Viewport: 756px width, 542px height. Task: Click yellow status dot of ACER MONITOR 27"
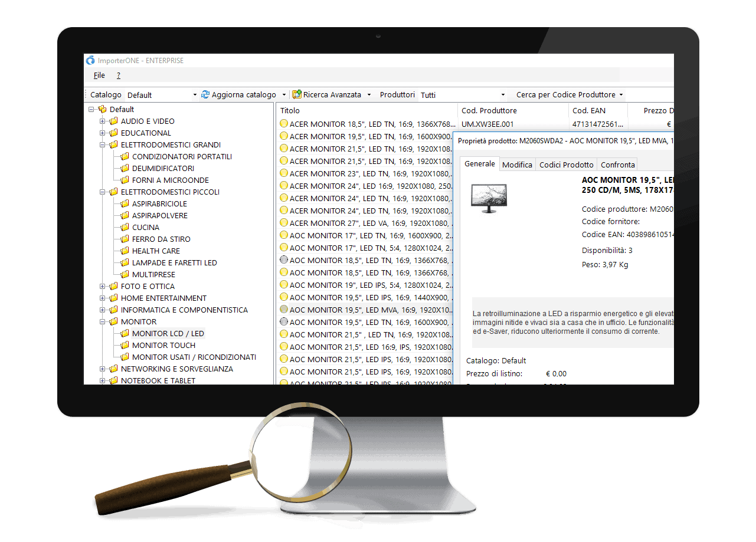pyautogui.click(x=284, y=223)
